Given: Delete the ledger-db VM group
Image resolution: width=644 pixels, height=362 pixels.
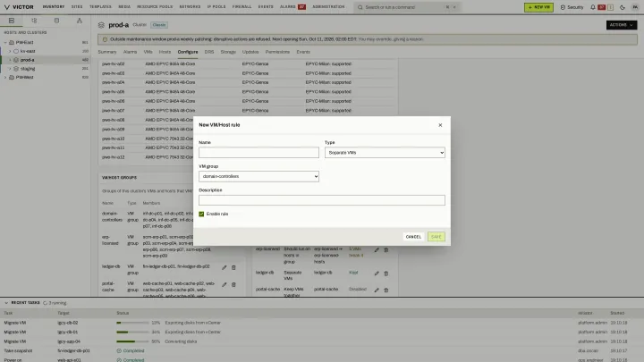Looking at the screenshot, I should [233, 267].
